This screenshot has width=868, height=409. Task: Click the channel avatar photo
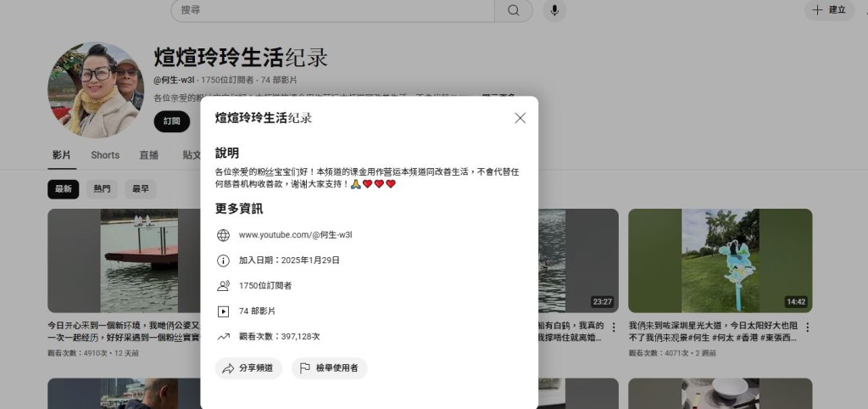point(96,90)
